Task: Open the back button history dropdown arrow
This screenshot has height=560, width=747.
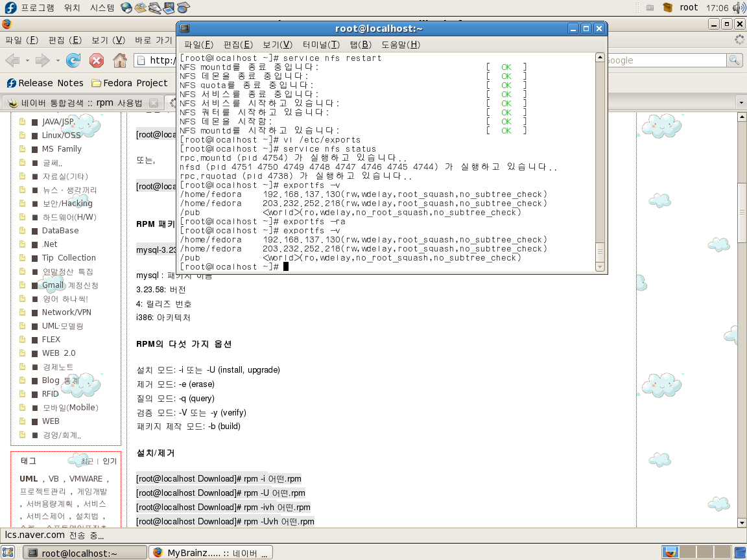Action: [x=27, y=61]
